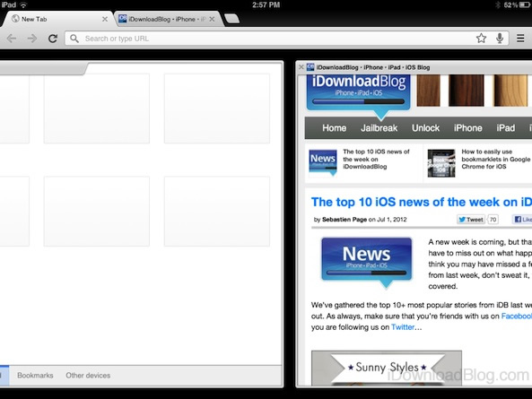The width and height of the screenshot is (532, 399).
Task: Select the highlighted Most visited section tab
Action: click(4, 376)
